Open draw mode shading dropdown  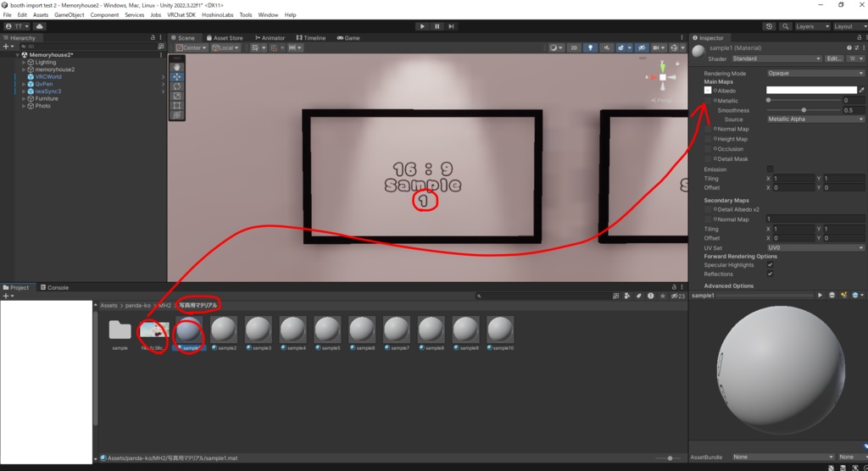pos(555,47)
